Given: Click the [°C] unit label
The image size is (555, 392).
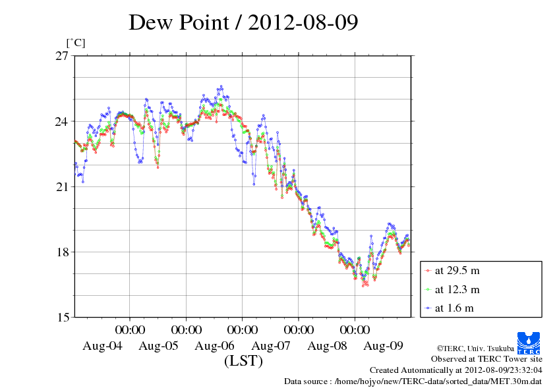Looking at the screenshot, I should coord(76,43).
